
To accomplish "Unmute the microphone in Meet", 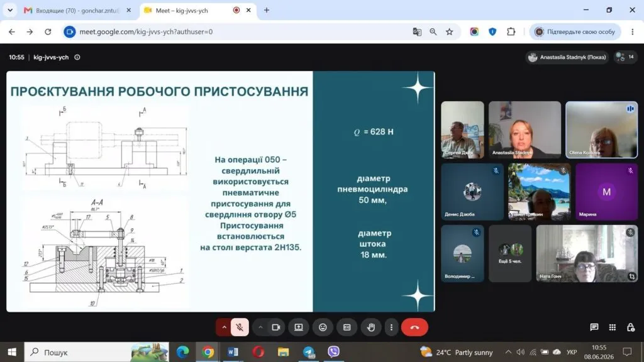I will pyautogui.click(x=240, y=327).
